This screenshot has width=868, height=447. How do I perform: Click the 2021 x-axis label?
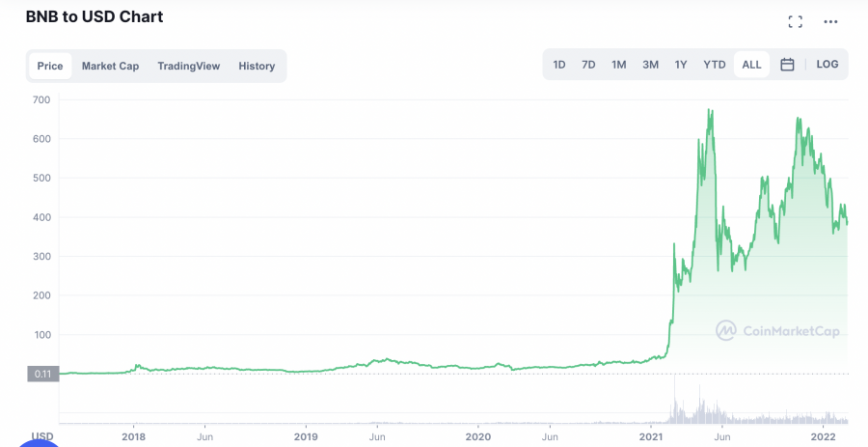(x=649, y=436)
